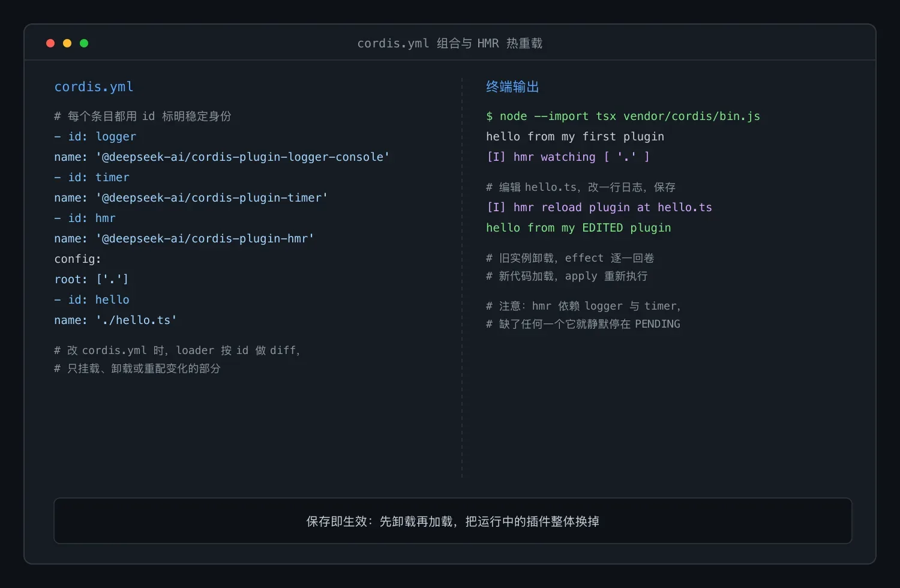Click the cordis-plugin-hmr name line

coord(184,239)
